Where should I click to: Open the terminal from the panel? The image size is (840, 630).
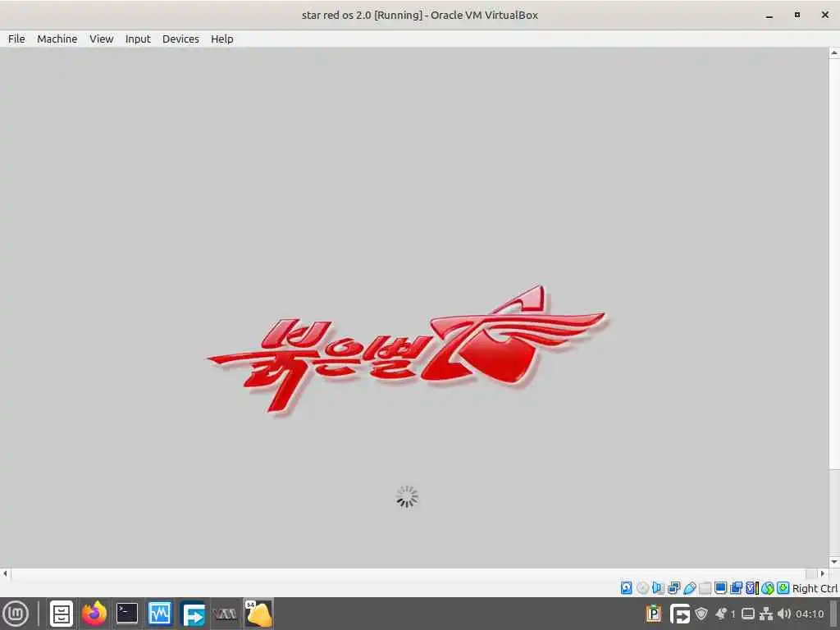tap(127, 614)
